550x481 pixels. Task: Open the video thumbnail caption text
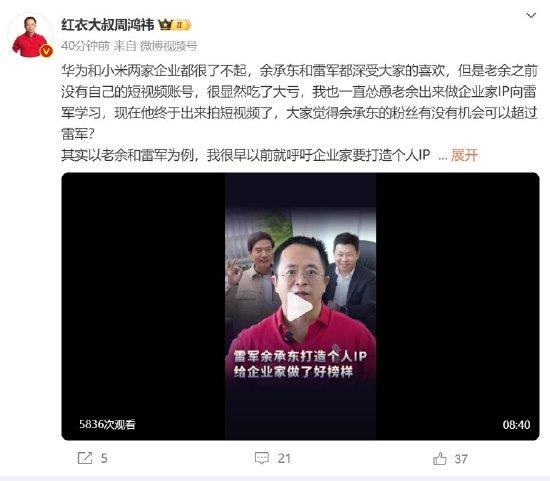300,364
